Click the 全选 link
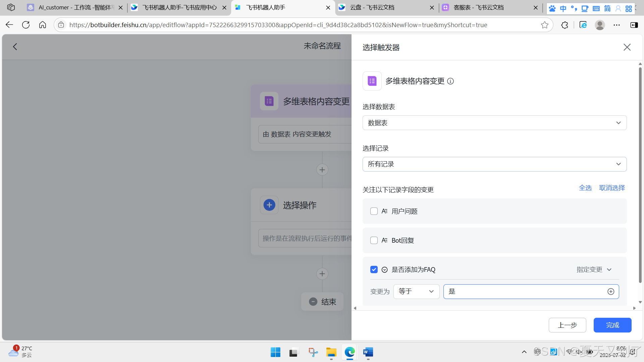Image resolution: width=644 pixels, height=362 pixels. (585, 188)
